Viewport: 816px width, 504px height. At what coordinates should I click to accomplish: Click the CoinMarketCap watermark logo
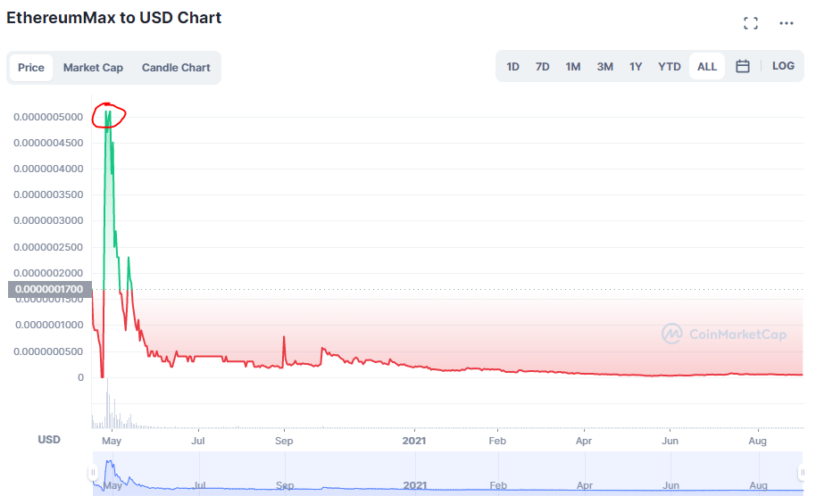pos(724,334)
